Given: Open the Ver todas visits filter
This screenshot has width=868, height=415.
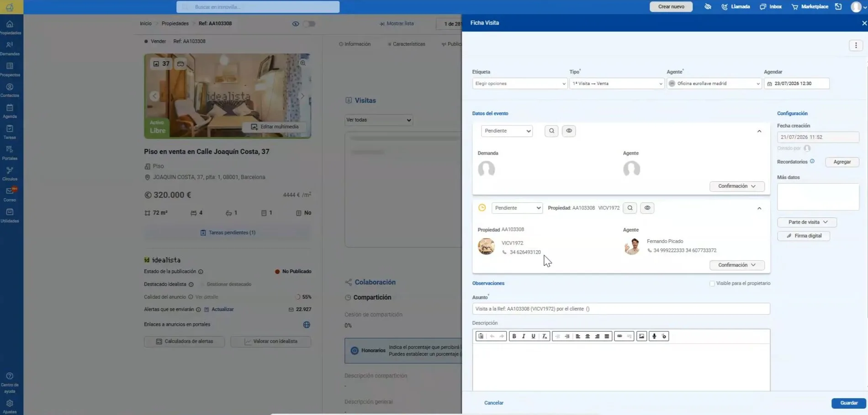Looking at the screenshot, I should [379, 120].
